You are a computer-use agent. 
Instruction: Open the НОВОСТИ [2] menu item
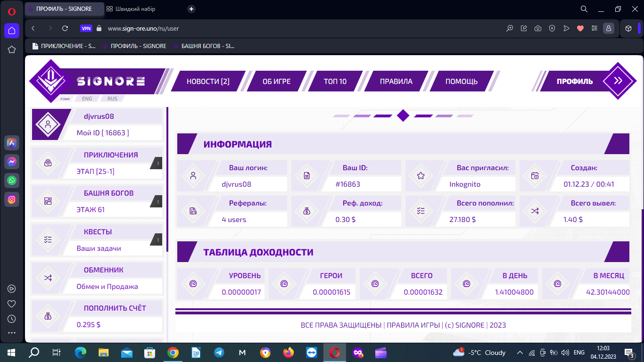pos(208,81)
